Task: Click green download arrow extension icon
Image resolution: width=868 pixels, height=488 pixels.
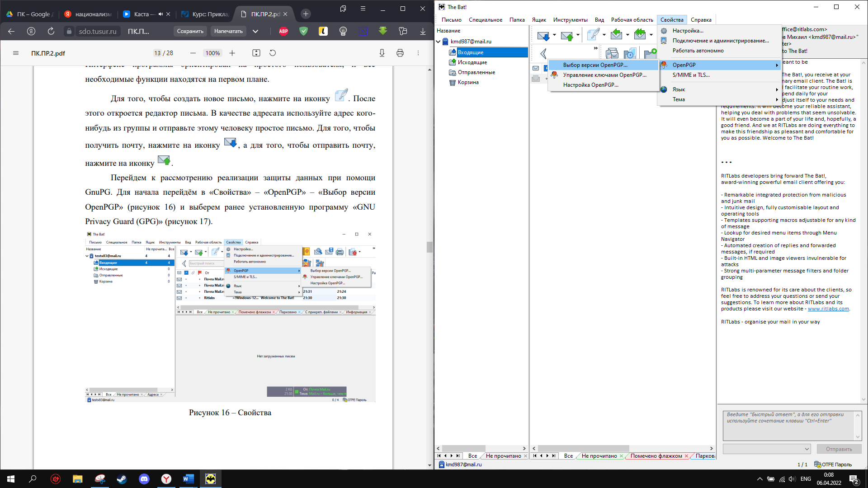Action: tap(383, 31)
